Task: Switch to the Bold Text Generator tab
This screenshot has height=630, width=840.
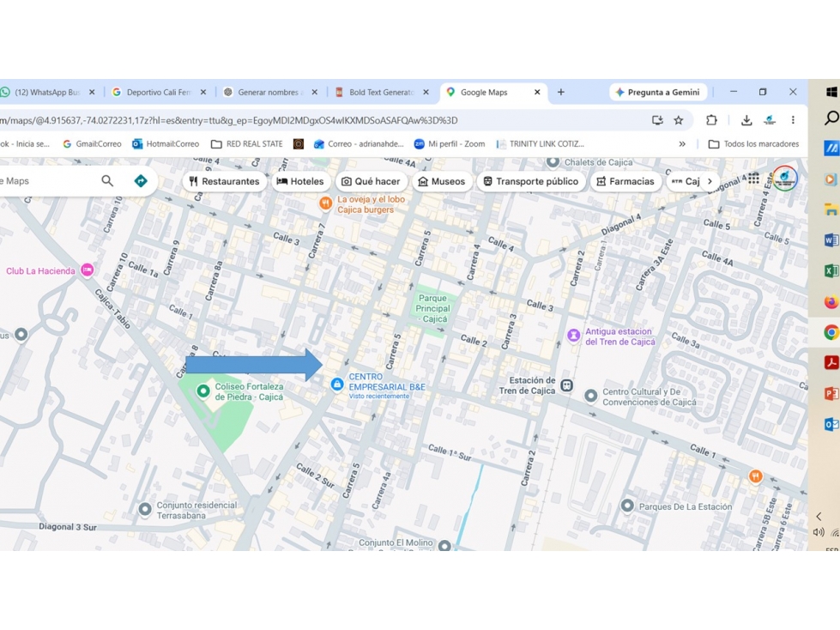Action: tap(382, 92)
